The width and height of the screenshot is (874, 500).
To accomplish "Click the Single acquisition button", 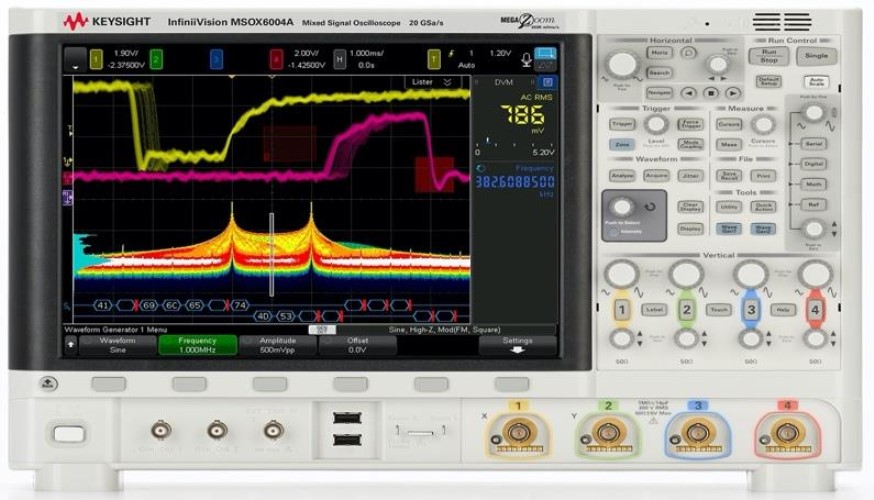I will 816,56.
